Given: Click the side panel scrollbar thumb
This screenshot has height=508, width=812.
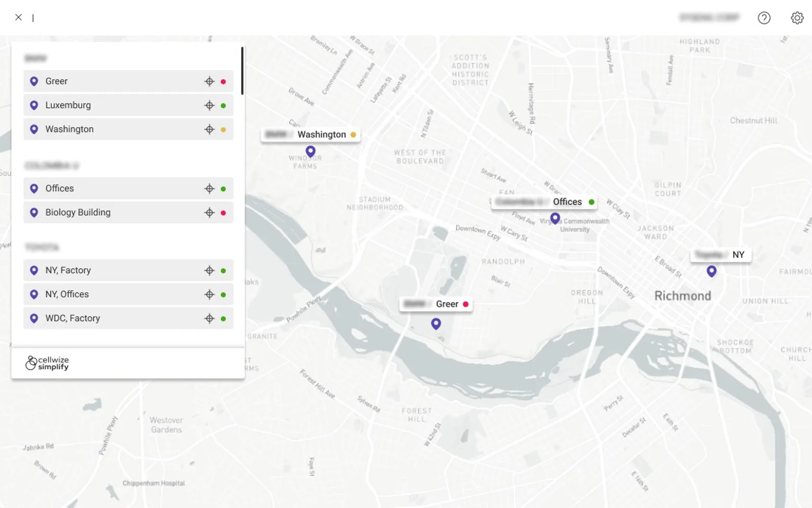Looking at the screenshot, I should point(242,71).
